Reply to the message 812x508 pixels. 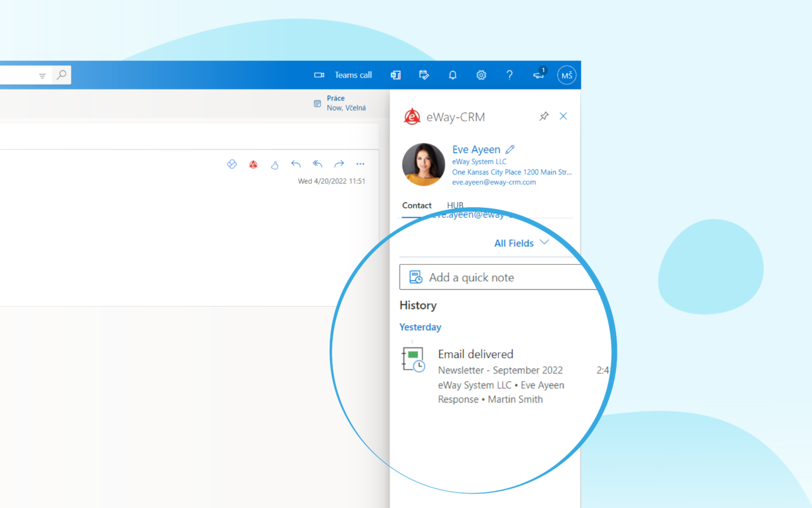point(296,164)
